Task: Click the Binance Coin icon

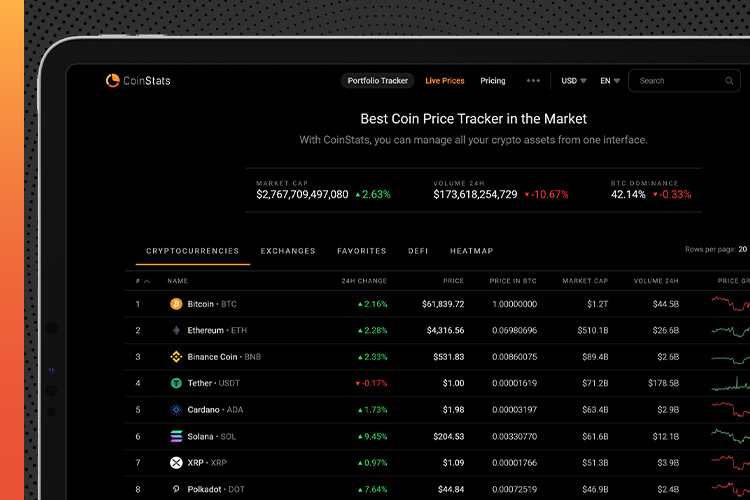Action: coord(176,357)
